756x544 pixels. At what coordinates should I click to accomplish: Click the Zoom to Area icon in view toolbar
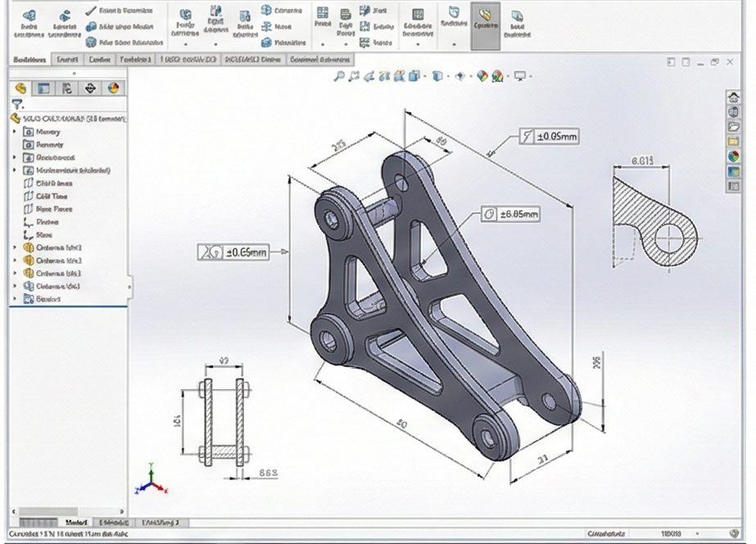355,75
